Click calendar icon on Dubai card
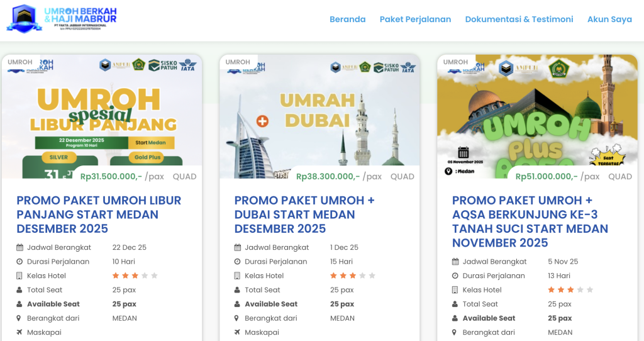The image size is (644, 341). point(237,247)
